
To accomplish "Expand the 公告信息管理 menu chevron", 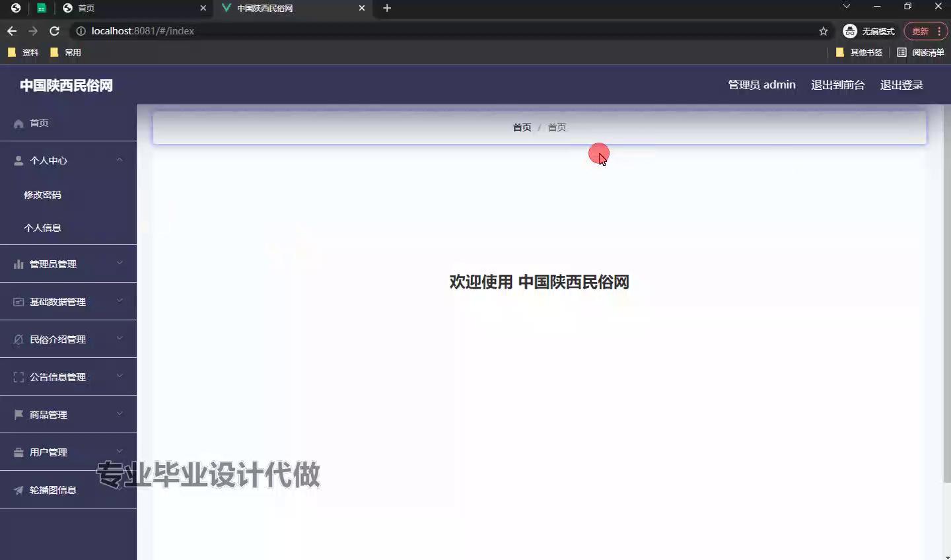I will point(120,376).
